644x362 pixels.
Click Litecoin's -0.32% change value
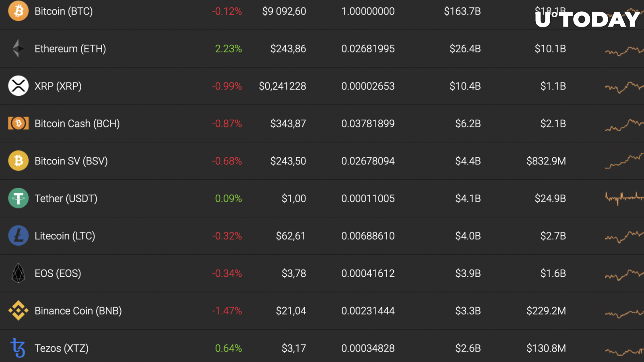227,236
